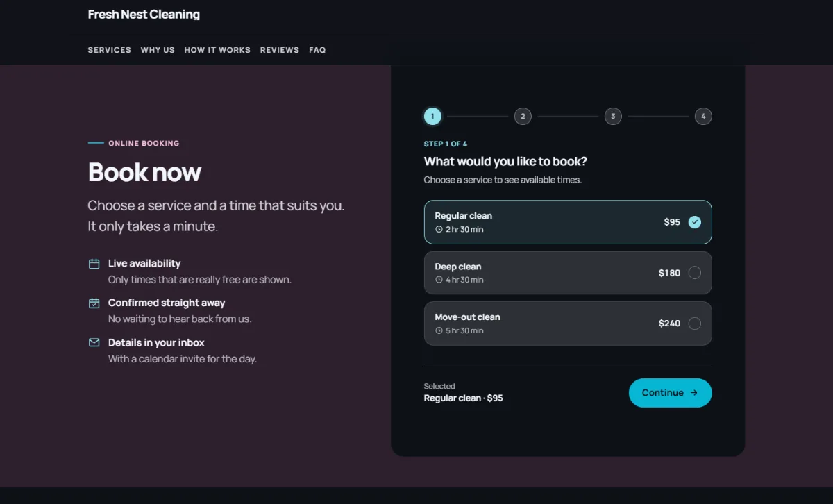Click the 'Live availability' text
The image size is (833, 504).
[x=144, y=264]
